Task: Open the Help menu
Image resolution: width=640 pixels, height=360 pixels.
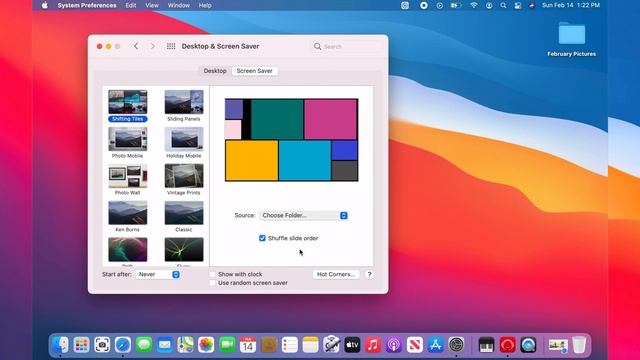Action: click(205, 5)
